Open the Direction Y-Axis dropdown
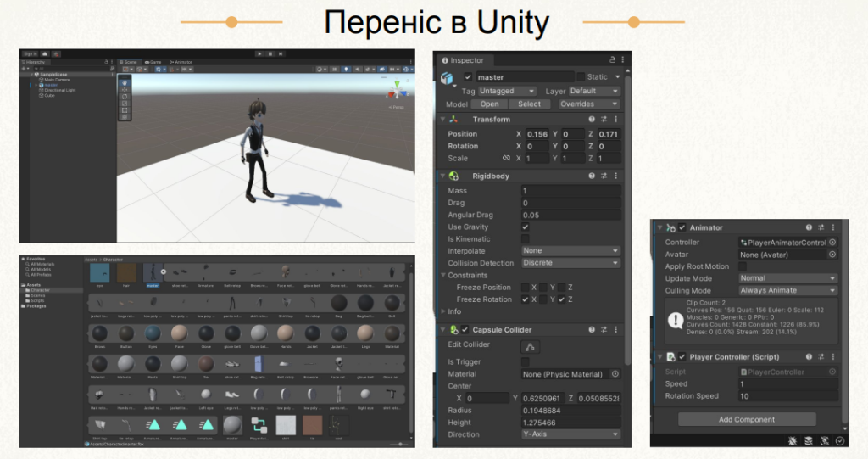The image size is (868, 459). point(570,434)
